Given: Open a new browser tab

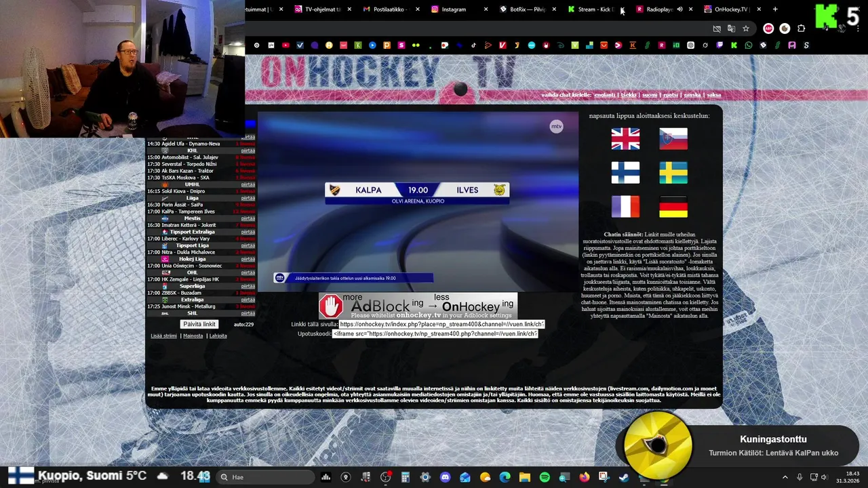Looking at the screenshot, I should tap(775, 9).
